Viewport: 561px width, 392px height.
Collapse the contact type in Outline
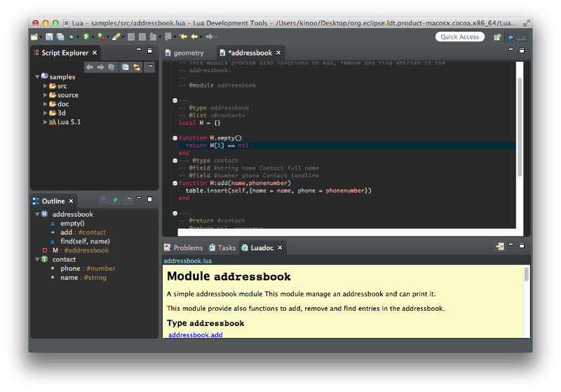pyautogui.click(x=37, y=259)
